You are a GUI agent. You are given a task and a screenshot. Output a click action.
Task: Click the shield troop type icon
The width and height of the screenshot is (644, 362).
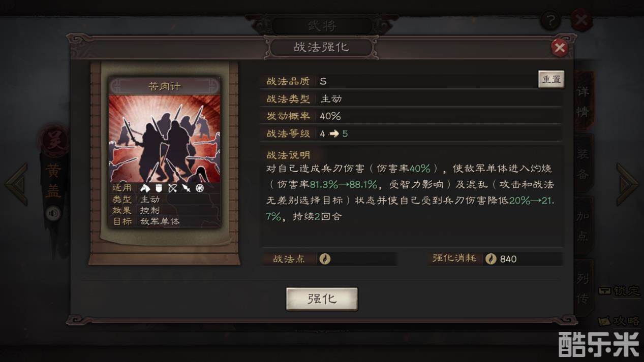coord(159,188)
